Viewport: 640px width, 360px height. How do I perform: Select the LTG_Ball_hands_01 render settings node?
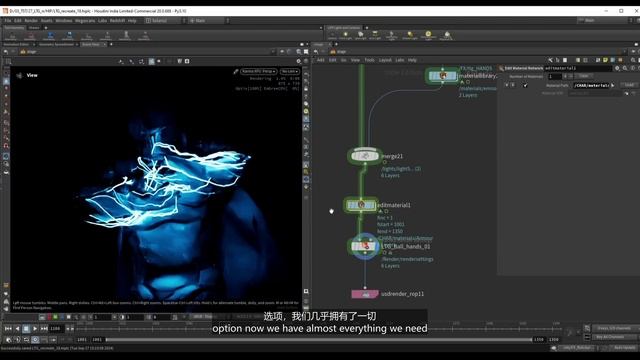[365, 246]
